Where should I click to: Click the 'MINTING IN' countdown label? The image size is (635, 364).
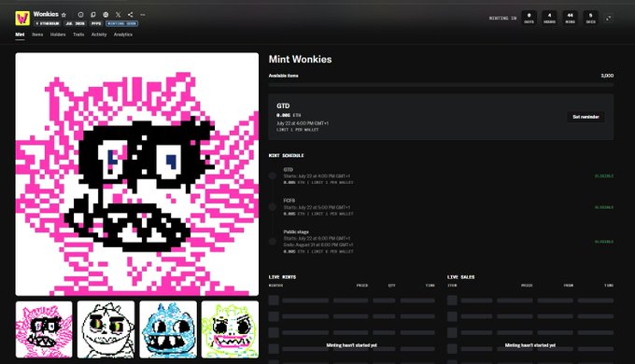click(502, 19)
